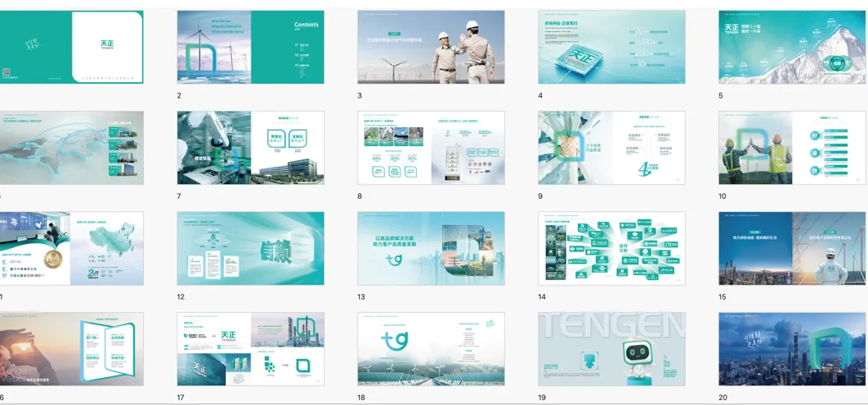Click page number label 4
868x405 pixels.
pyautogui.click(x=540, y=96)
